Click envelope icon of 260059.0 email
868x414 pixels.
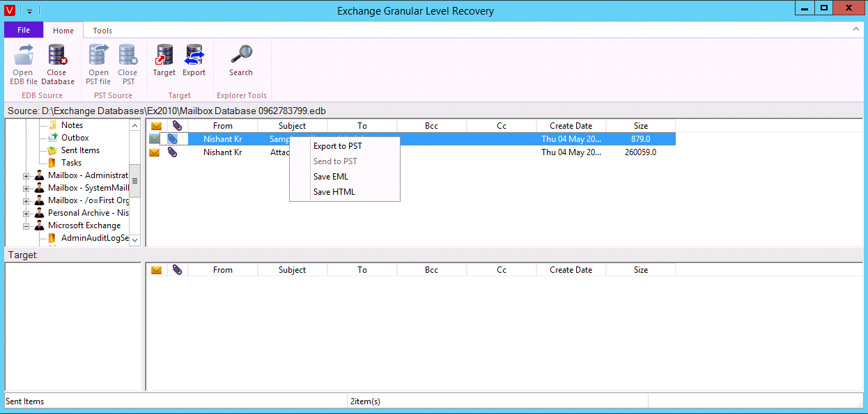[x=155, y=152]
